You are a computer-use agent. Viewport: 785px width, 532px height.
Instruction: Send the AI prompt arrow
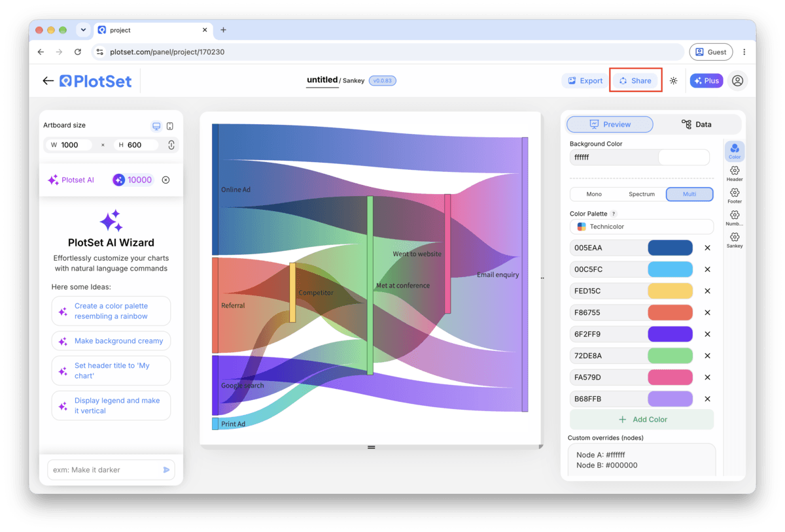click(166, 470)
